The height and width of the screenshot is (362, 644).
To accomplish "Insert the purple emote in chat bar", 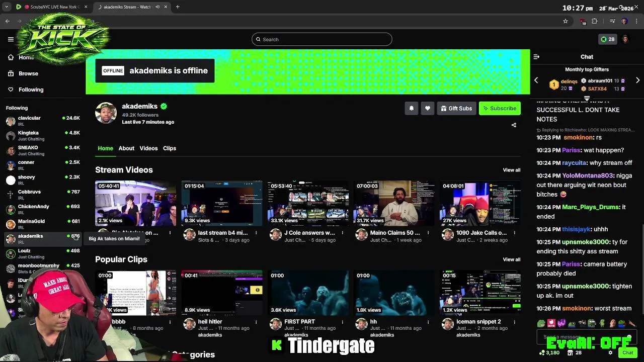I will [x=561, y=323].
